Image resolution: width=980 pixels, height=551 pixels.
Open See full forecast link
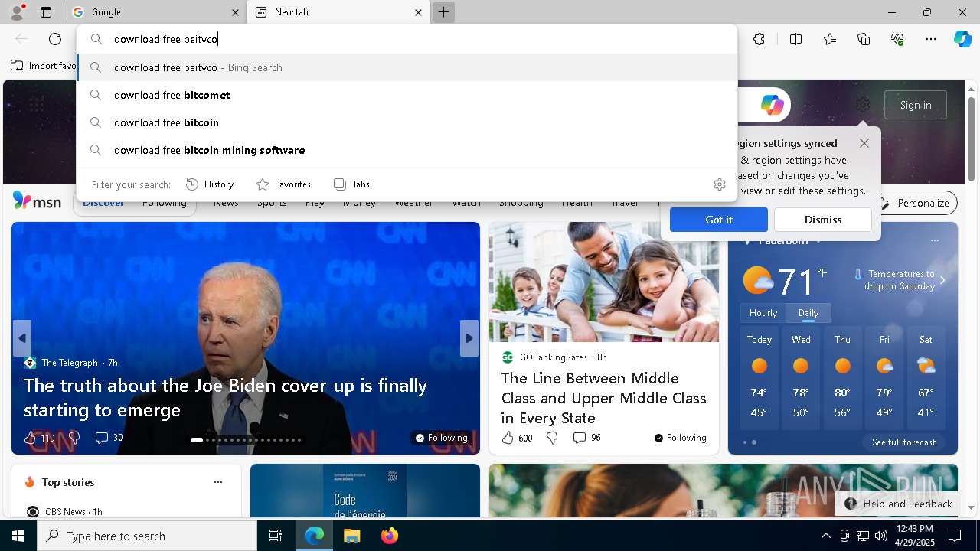[x=903, y=442]
